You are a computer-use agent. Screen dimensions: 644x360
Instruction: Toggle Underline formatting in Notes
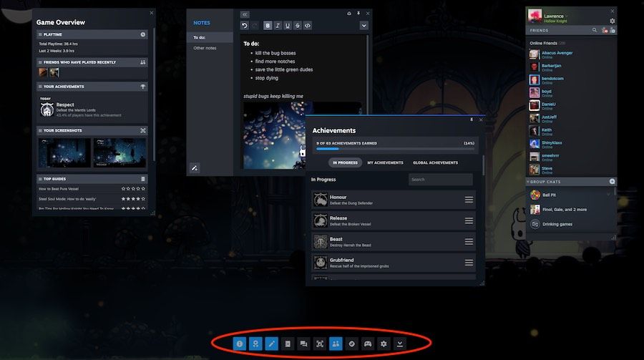click(x=288, y=26)
